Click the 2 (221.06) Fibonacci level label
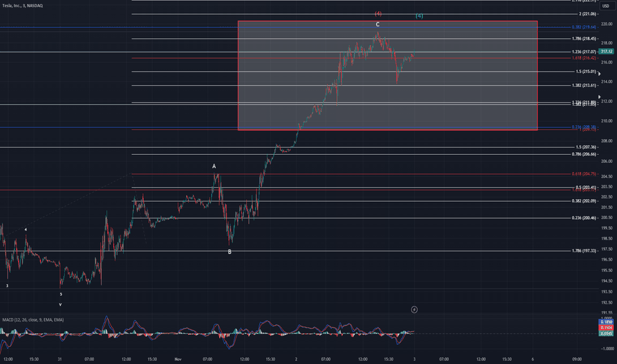617x364 pixels. coord(588,14)
